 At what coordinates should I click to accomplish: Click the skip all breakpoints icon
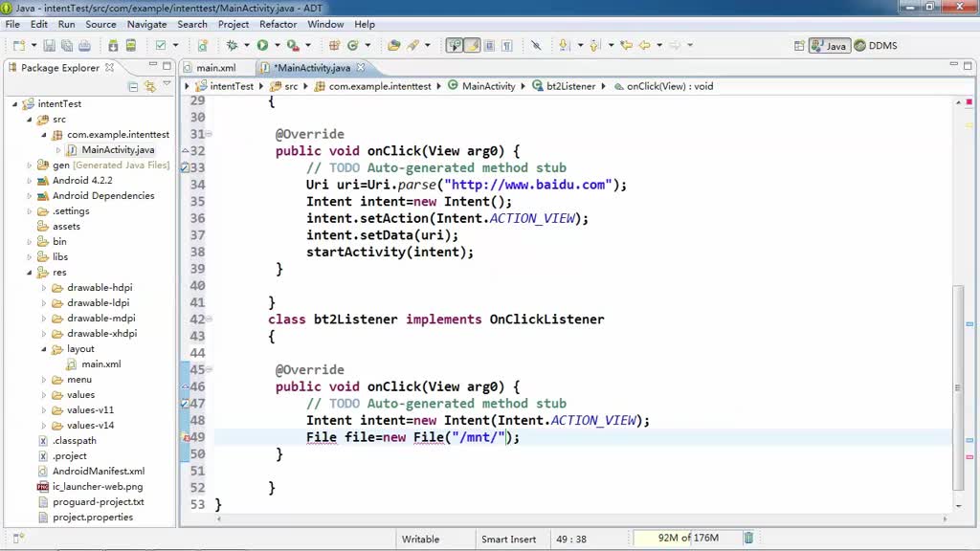[536, 45]
